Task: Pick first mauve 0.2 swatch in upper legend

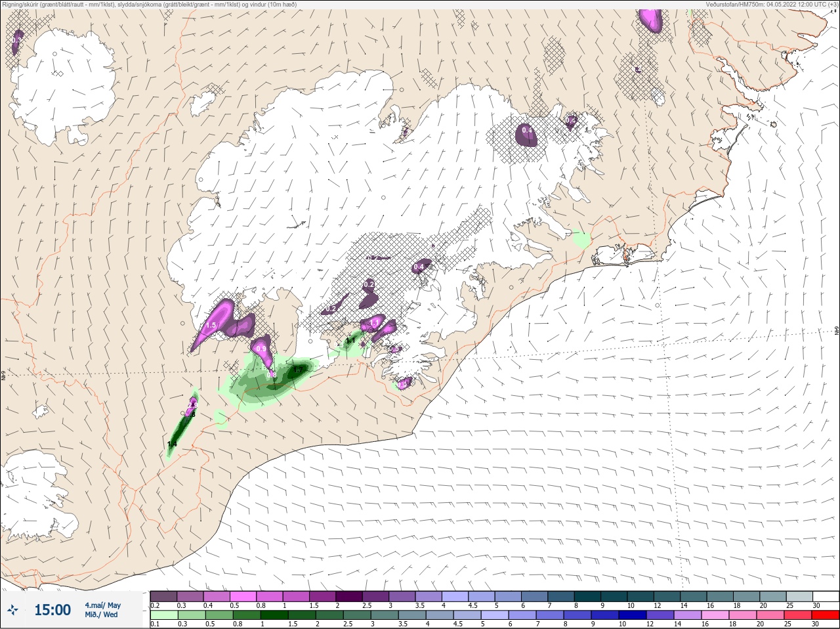Action: pos(163,596)
